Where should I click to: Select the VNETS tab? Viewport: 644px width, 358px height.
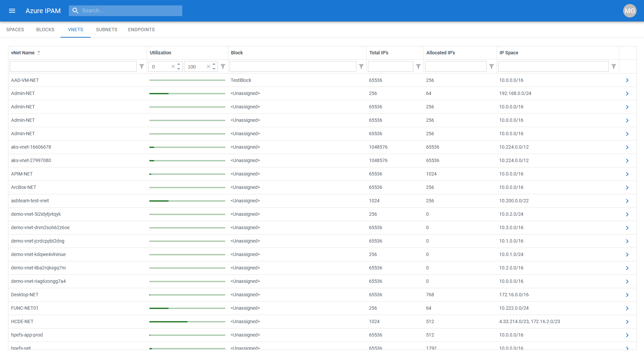(x=76, y=30)
